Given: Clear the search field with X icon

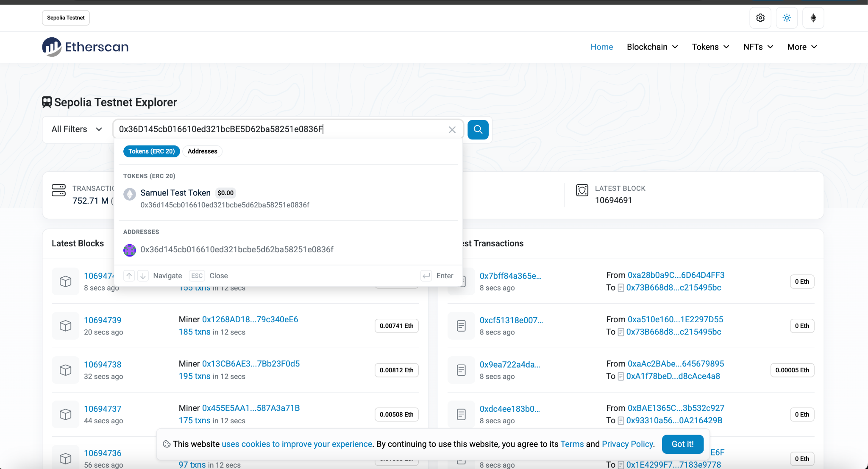Looking at the screenshot, I should click(452, 130).
